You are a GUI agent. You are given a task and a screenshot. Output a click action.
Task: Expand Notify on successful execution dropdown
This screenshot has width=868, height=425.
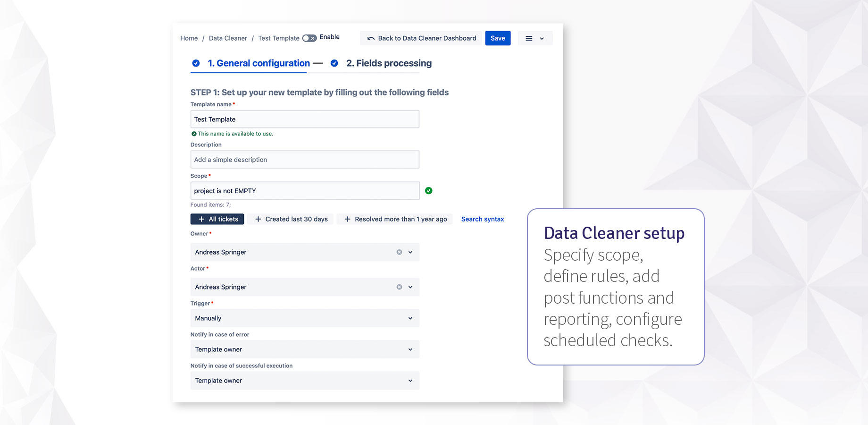304,381
